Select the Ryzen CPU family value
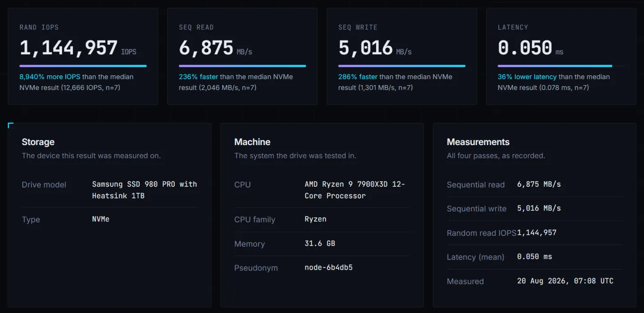The image size is (644, 313). [x=316, y=219]
